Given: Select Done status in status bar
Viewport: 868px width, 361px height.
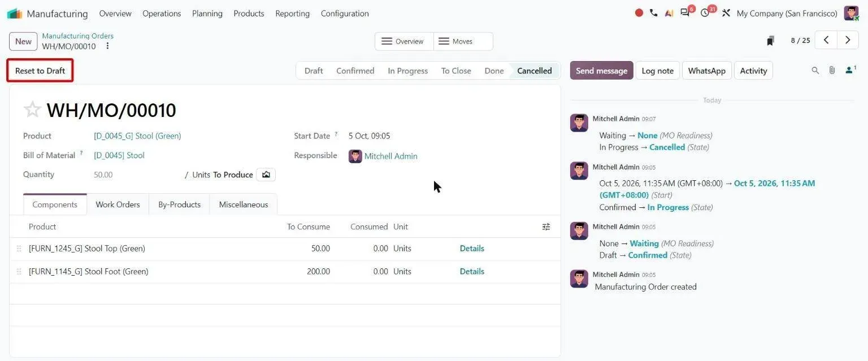Looking at the screenshot, I should [x=494, y=71].
